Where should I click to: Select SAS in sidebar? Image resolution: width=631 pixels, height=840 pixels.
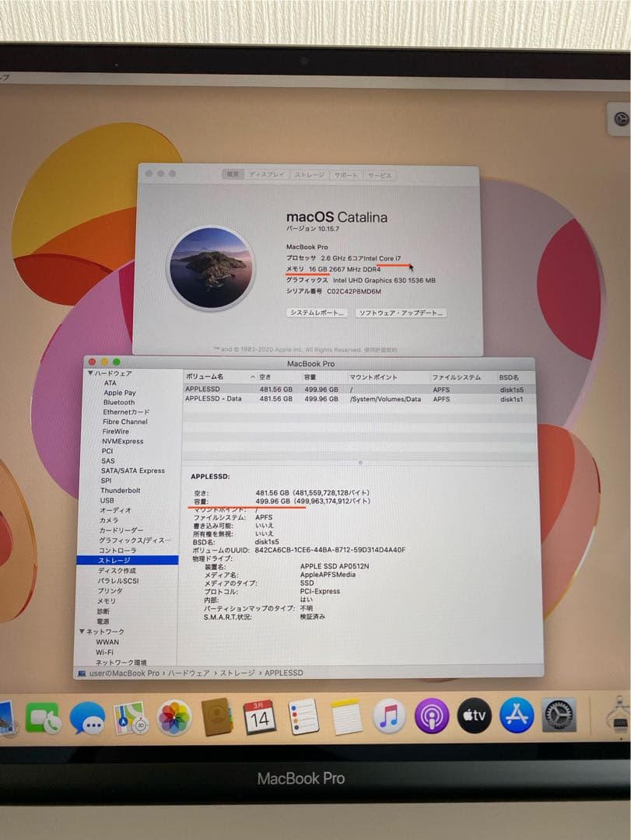[x=107, y=460]
